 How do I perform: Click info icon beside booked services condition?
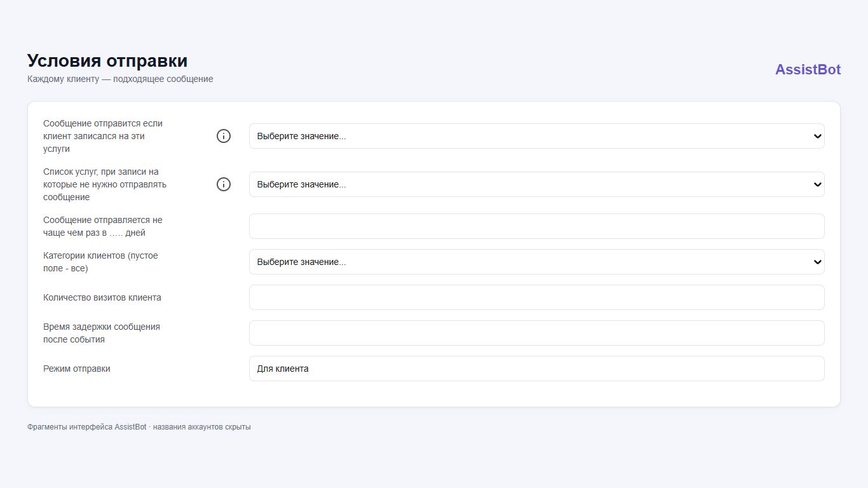(x=224, y=136)
